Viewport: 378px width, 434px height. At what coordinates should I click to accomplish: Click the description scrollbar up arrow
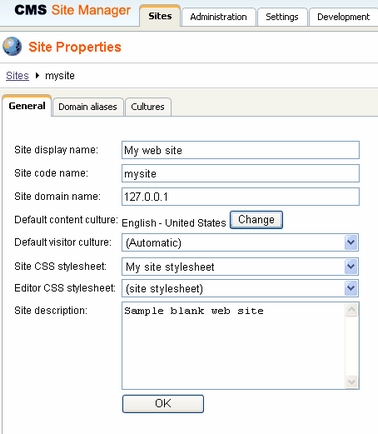(x=351, y=310)
